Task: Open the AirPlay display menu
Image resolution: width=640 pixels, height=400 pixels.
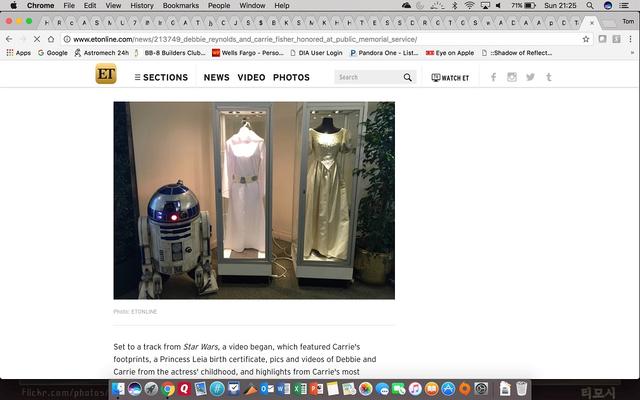Action: 485,5
